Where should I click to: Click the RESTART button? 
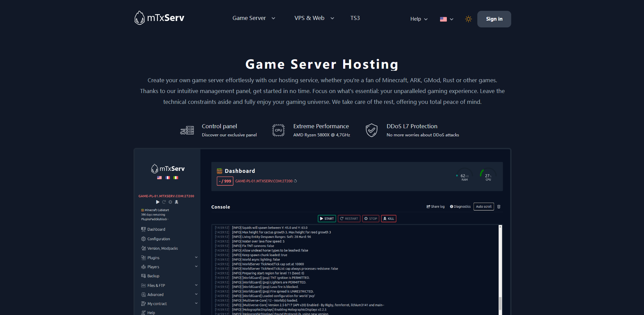coord(349,219)
